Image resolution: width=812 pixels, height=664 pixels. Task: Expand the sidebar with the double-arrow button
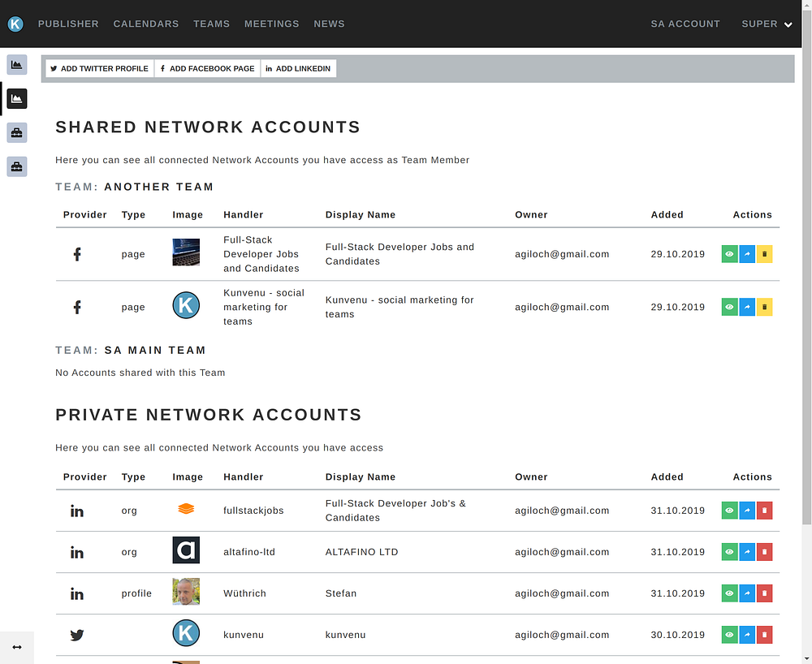coord(17,647)
